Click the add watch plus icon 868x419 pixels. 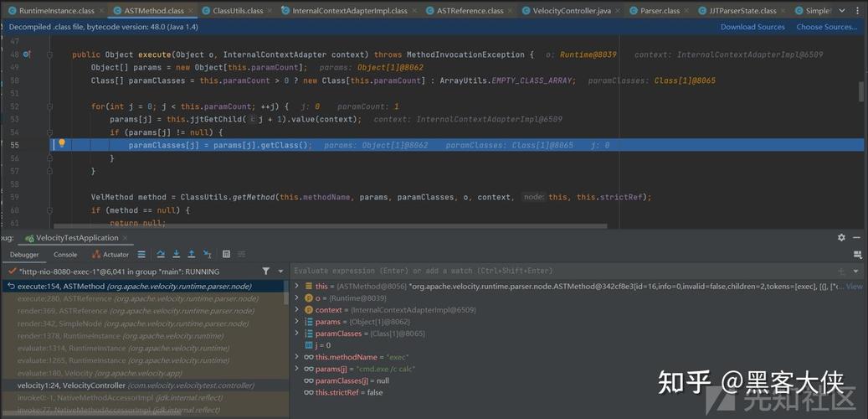(x=841, y=271)
